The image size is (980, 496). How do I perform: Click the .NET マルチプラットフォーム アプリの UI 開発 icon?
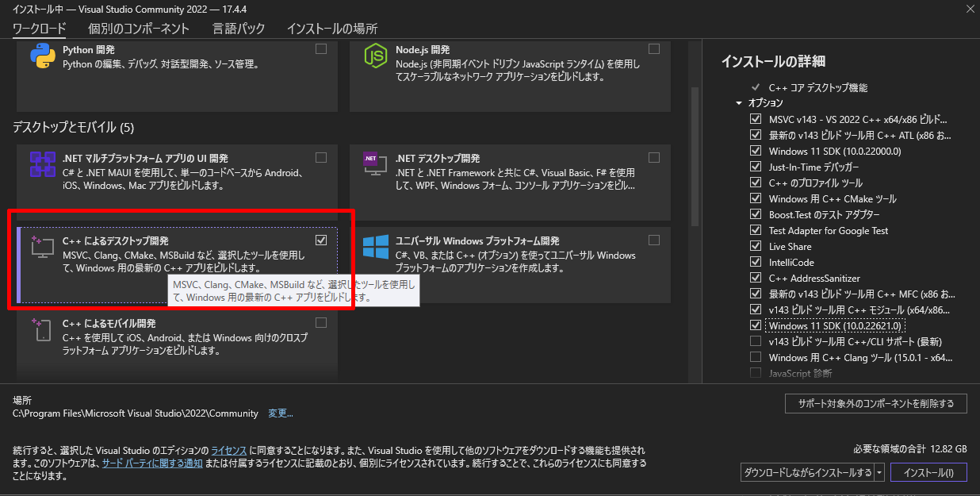(x=42, y=164)
